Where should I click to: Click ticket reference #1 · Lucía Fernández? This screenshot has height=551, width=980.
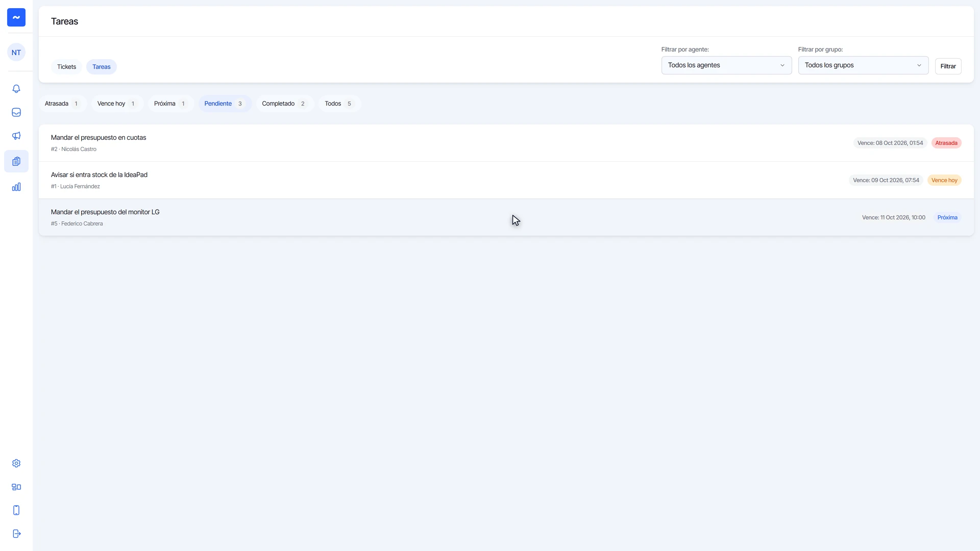(76, 187)
